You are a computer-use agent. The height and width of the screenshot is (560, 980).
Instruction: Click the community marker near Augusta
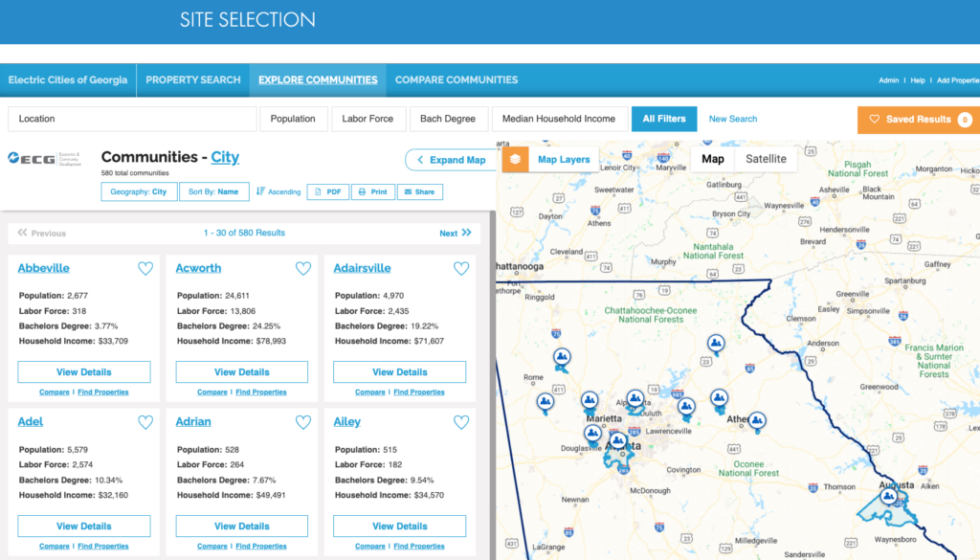[888, 496]
